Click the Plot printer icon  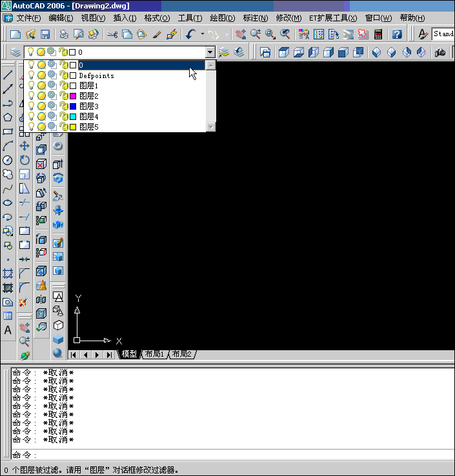coord(64,34)
